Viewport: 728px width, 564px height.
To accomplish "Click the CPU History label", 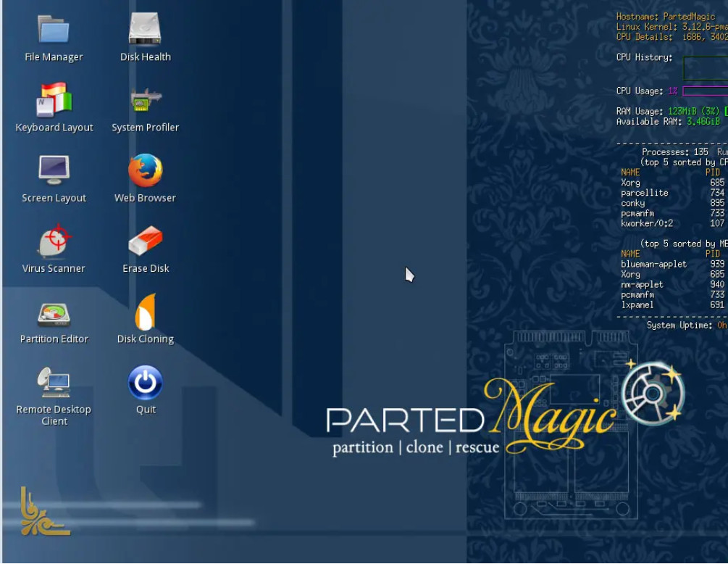I will [x=644, y=57].
